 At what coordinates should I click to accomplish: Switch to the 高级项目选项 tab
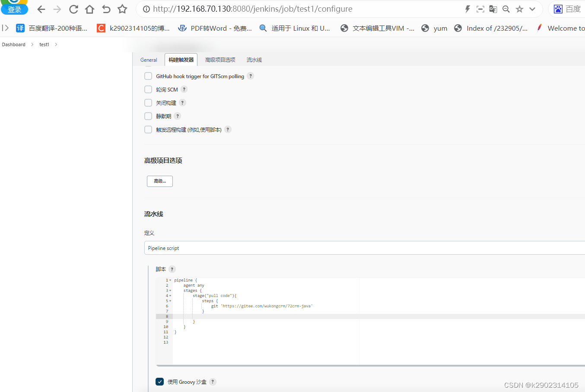220,60
